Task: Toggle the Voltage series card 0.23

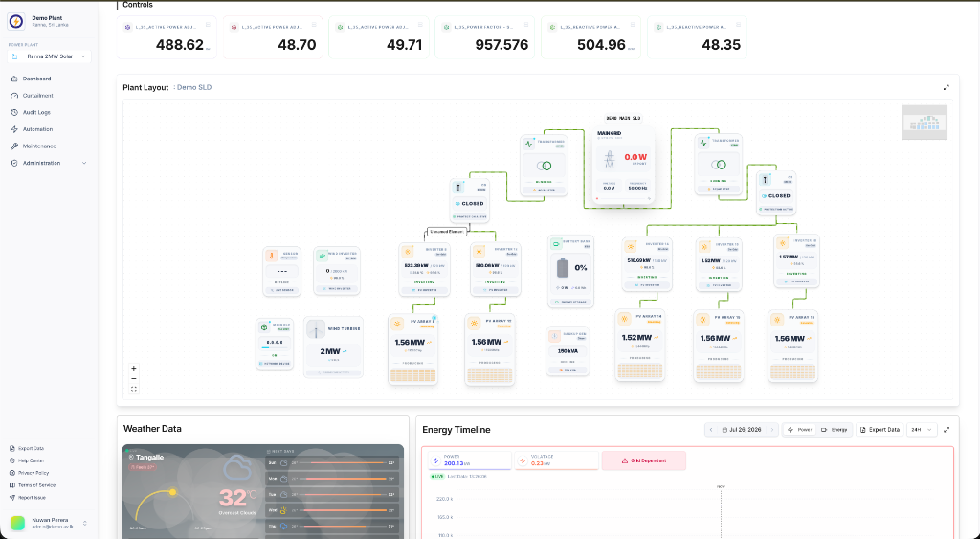Action: pyautogui.click(x=556, y=460)
